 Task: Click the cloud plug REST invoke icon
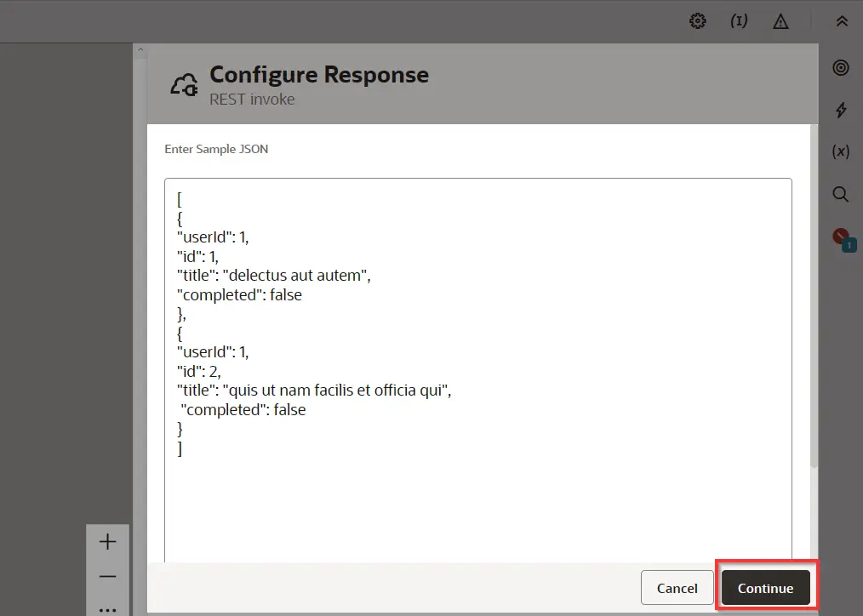[185, 85]
